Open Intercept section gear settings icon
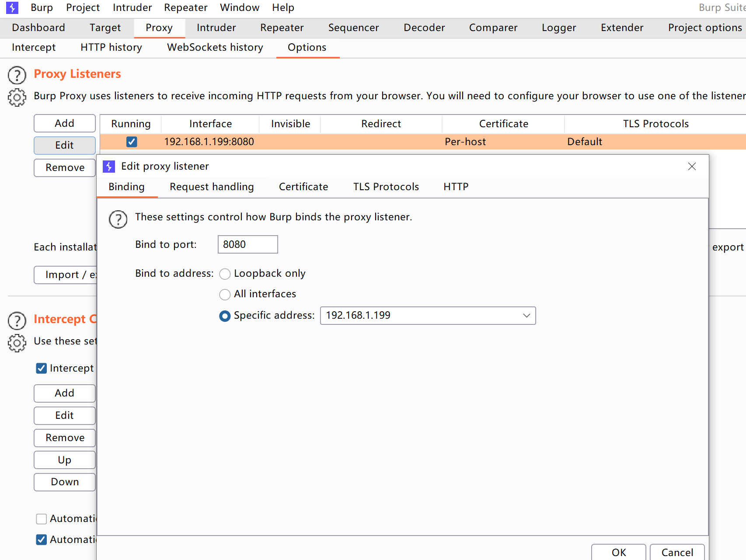This screenshot has height=560, width=746. coord(17,343)
